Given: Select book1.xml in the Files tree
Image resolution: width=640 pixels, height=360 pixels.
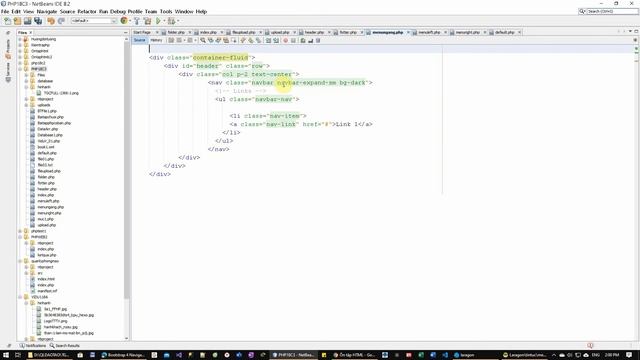Looking at the screenshot, I should [x=46, y=147].
